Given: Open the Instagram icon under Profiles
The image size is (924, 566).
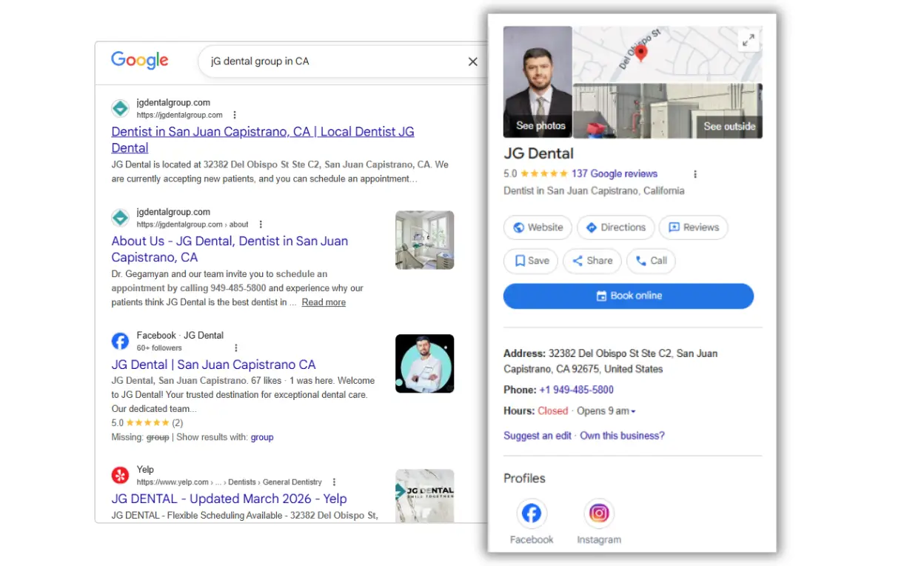Looking at the screenshot, I should (598, 512).
